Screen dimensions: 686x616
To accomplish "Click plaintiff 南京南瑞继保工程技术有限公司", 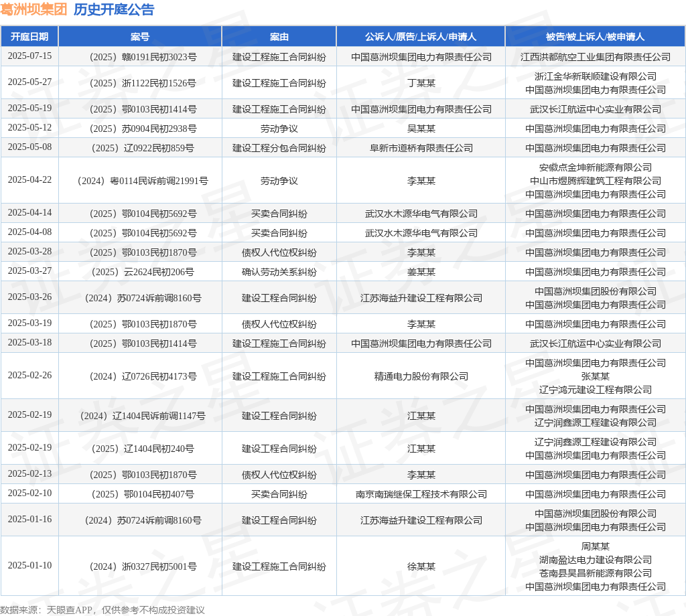I will 421,494.
